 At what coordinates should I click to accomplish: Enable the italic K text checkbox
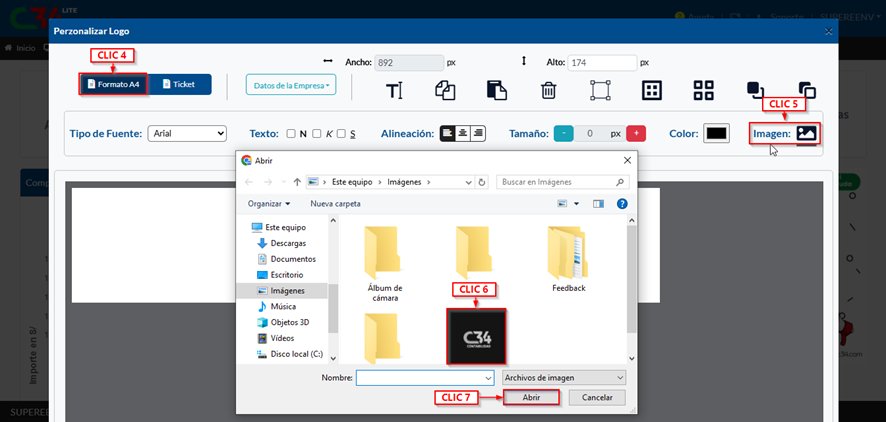316,134
